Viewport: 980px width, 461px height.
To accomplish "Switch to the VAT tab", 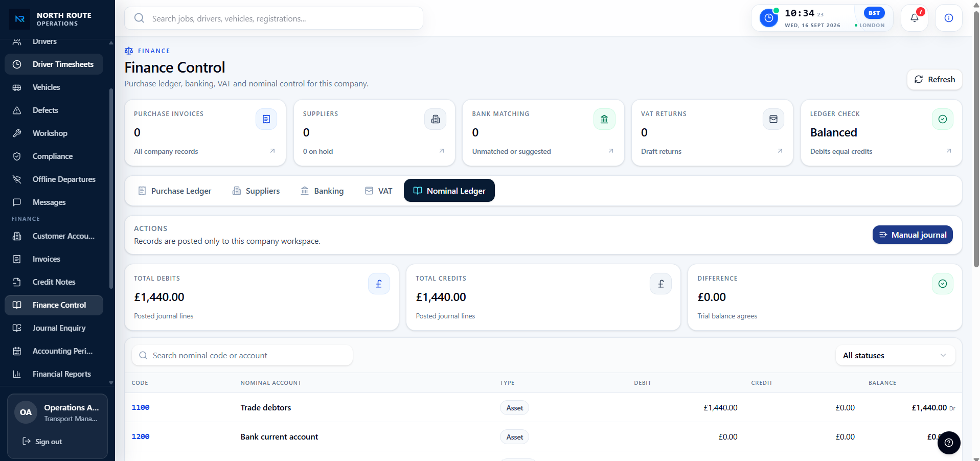I will [379, 191].
